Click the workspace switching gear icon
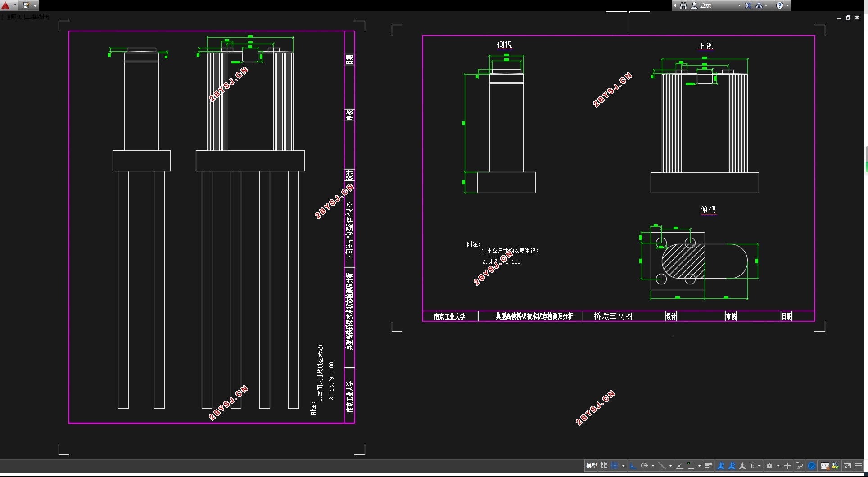The width and height of the screenshot is (868, 477). tap(769, 466)
